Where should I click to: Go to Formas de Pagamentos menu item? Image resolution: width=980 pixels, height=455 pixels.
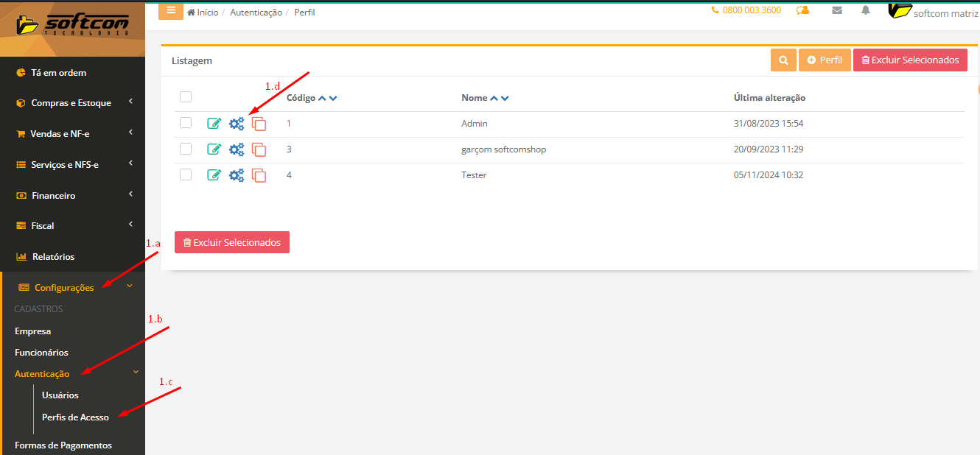[63, 445]
